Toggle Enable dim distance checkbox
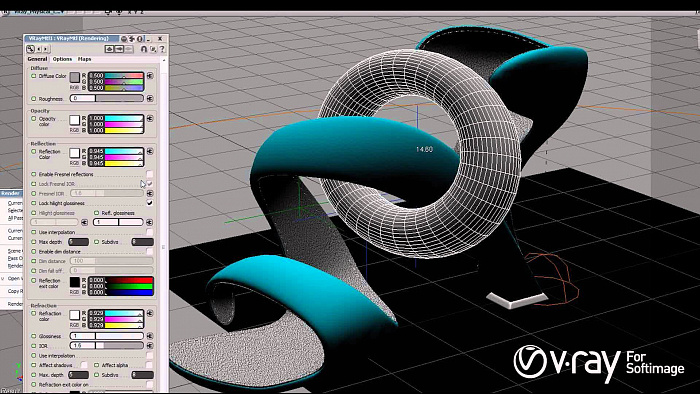 tap(150, 251)
